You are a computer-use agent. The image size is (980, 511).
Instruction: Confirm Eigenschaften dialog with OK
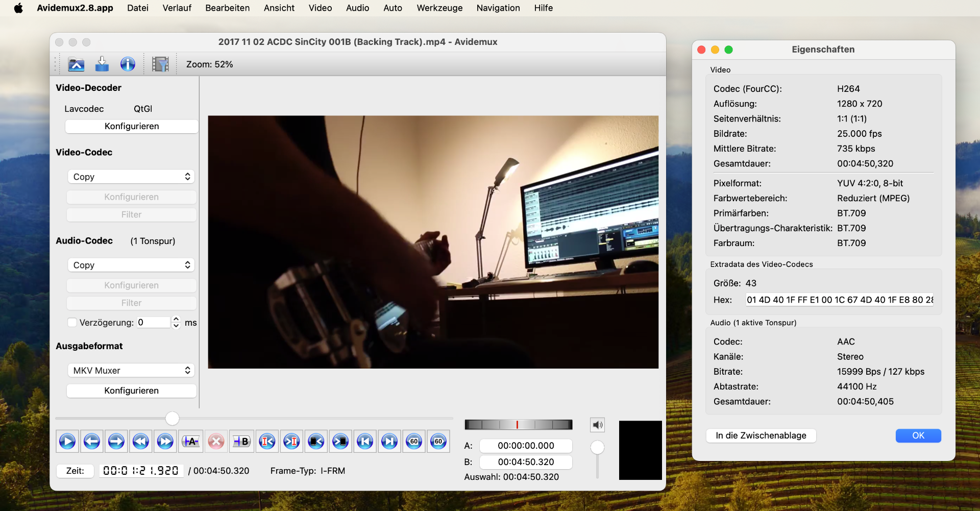click(918, 435)
